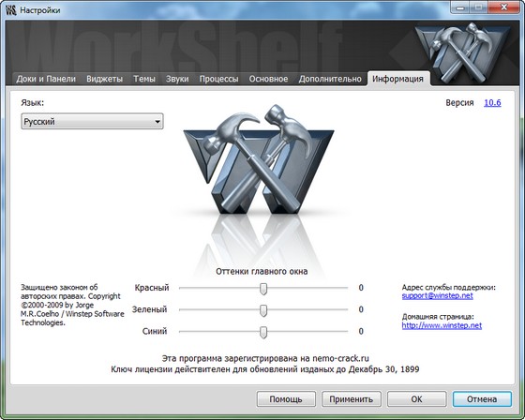This screenshot has height=420, width=525.
Task: Open the Темы tab
Action: (144, 79)
